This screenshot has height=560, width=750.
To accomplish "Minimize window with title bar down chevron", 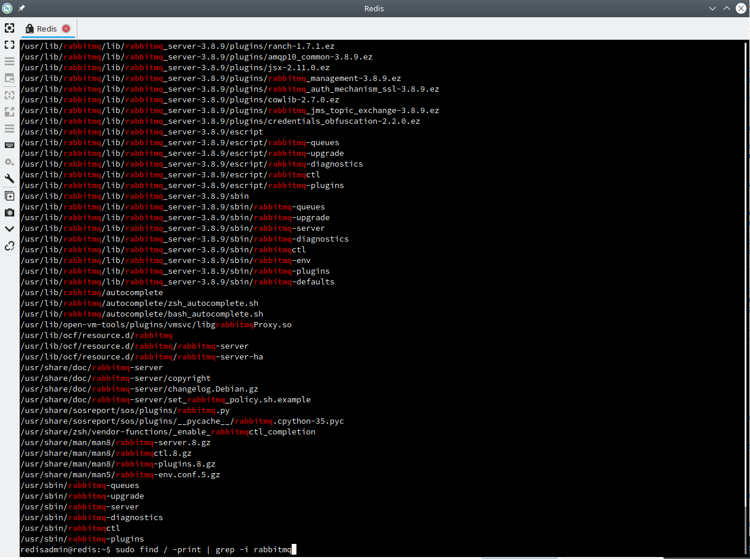I will click(x=712, y=8).
